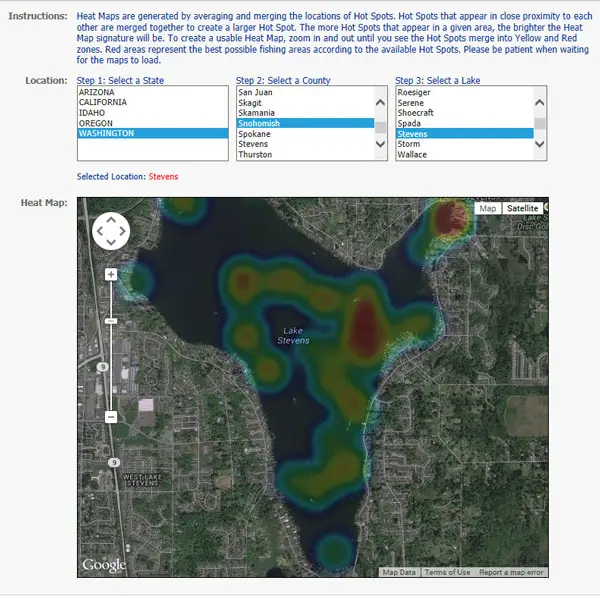Select CALIFORNIA in the state list

[x=153, y=102]
